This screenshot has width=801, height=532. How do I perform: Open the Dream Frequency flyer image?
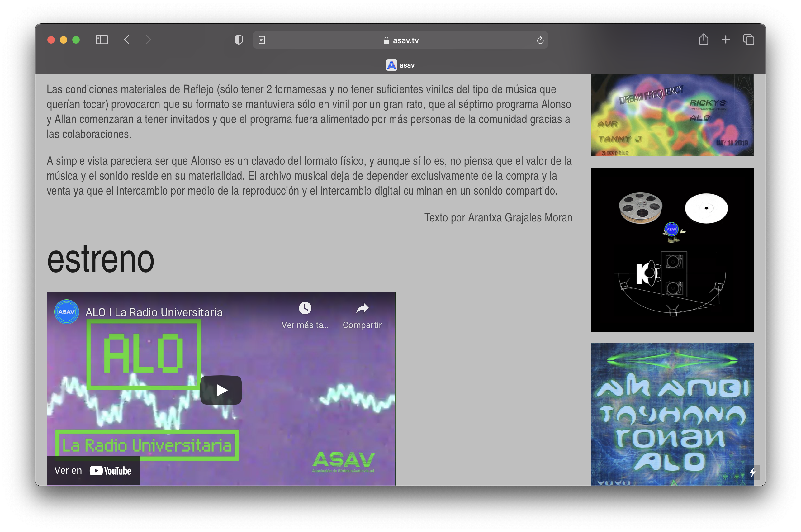pyautogui.click(x=672, y=115)
